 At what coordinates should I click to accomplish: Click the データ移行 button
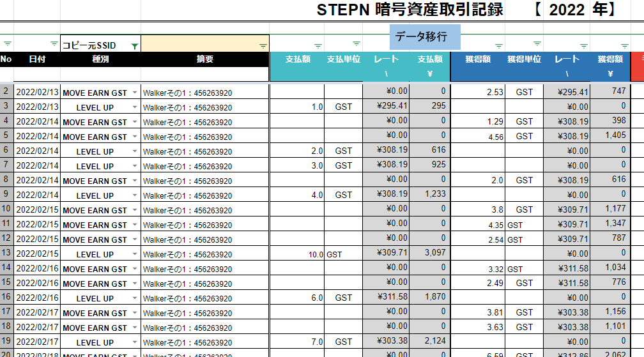425,37
